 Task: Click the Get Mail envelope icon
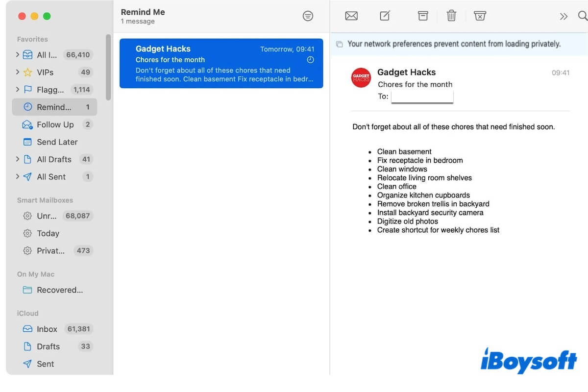click(x=351, y=16)
